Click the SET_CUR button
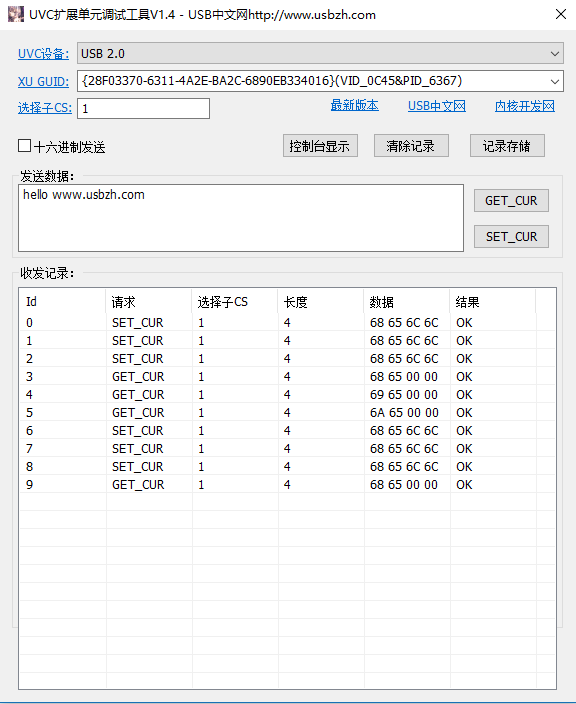This screenshot has height=704, width=576. [511, 237]
